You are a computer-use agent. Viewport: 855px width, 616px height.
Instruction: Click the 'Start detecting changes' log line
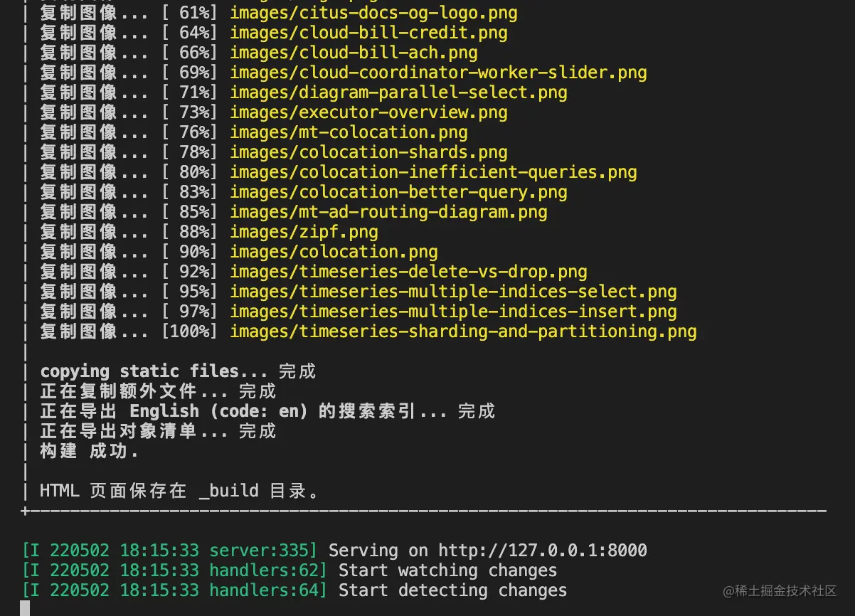tap(452, 590)
